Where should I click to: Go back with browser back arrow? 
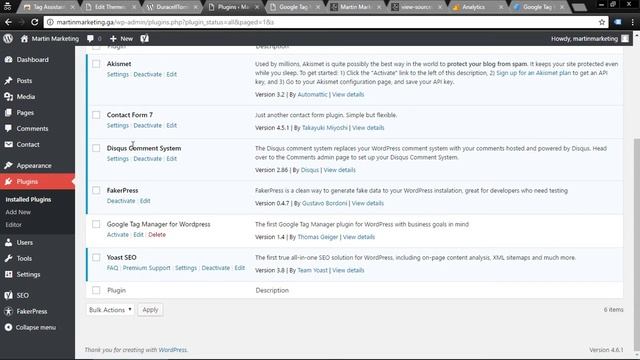coord(8,22)
